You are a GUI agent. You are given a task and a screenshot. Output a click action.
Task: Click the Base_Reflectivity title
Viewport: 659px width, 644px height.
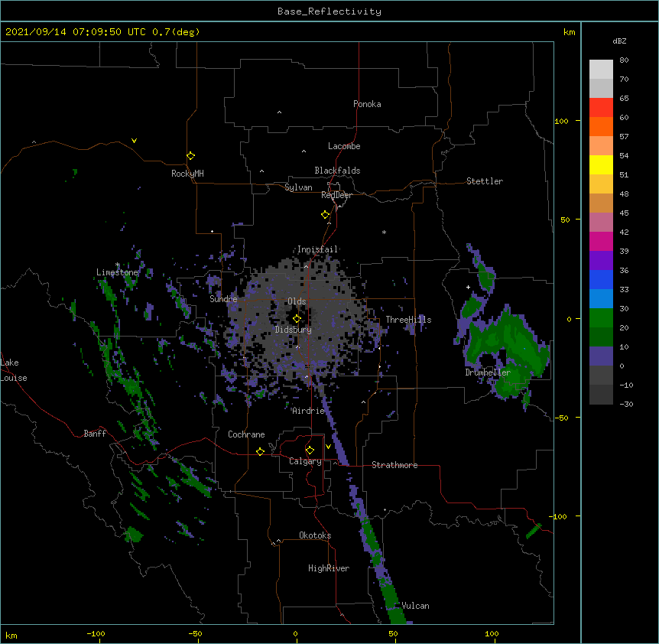pyautogui.click(x=329, y=11)
